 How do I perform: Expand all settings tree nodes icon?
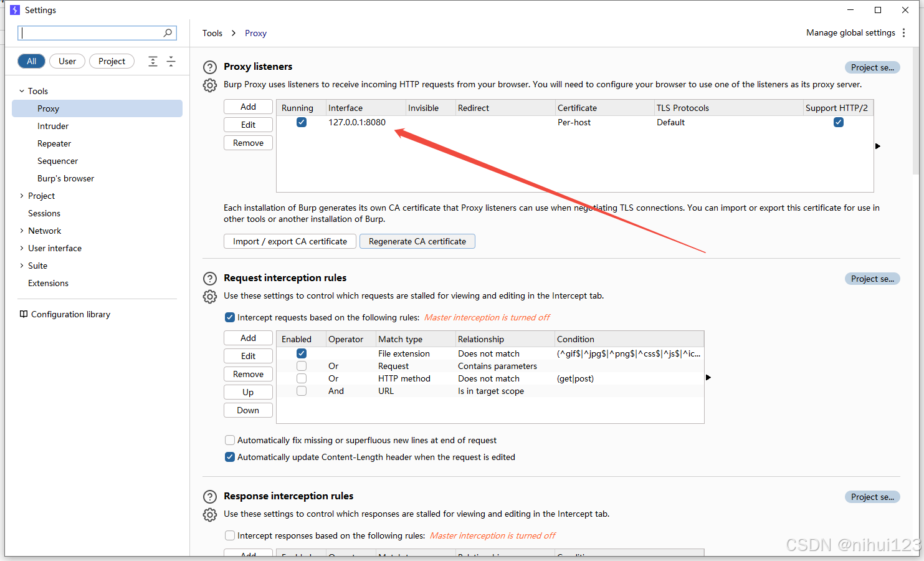153,61
